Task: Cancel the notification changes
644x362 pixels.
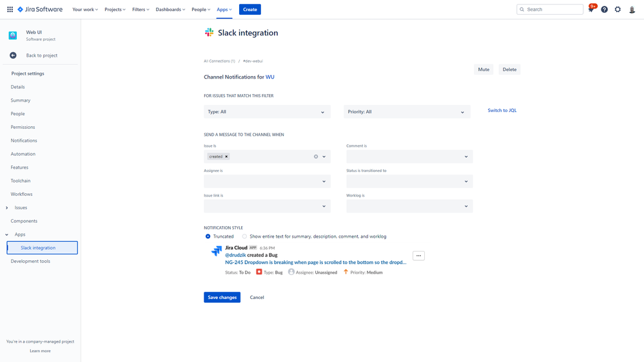Action: pos(257,297)
